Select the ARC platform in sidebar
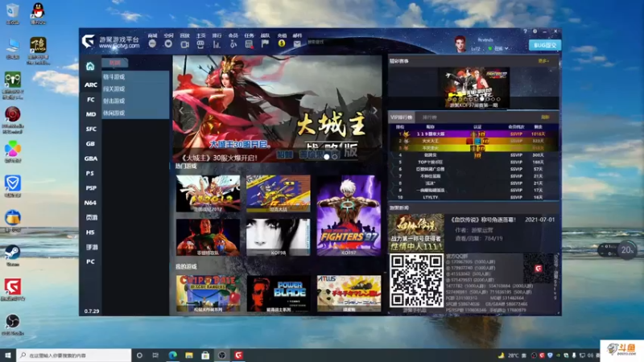This screenshot has width=644, height=362. (x=91, y=85)
